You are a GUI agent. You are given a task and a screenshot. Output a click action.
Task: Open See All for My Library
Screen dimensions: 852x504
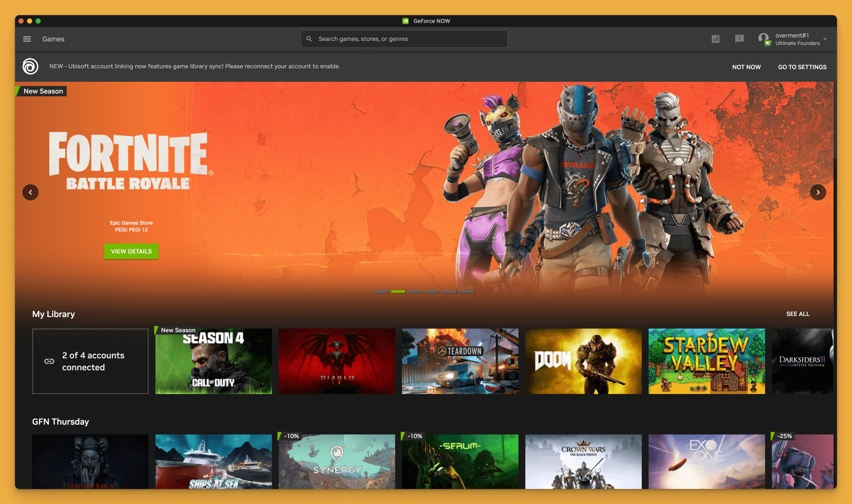point(797,314)
